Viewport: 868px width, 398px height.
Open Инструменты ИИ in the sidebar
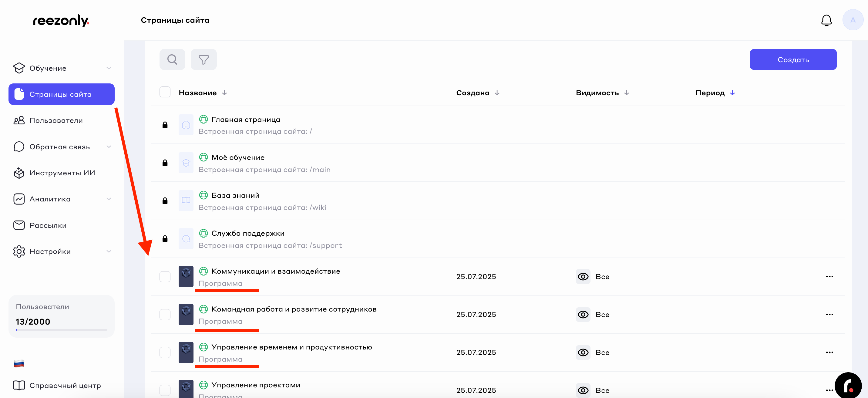[62, 173]
